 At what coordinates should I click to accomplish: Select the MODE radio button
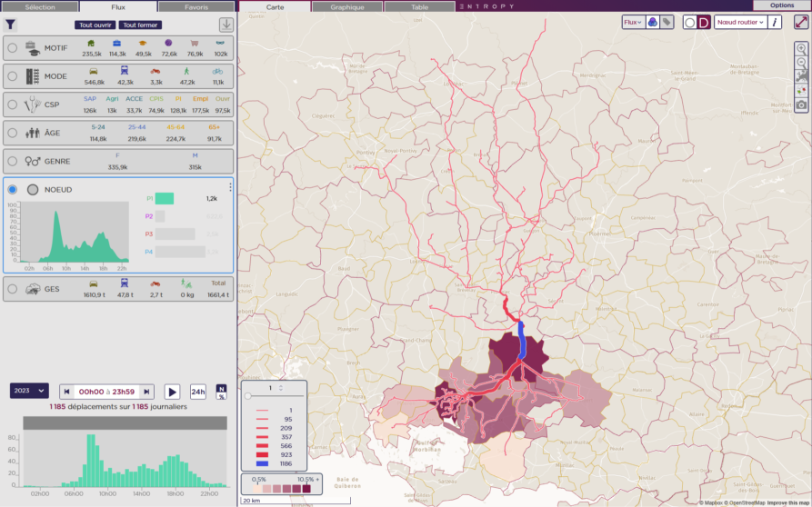click(x=13, y=76)
